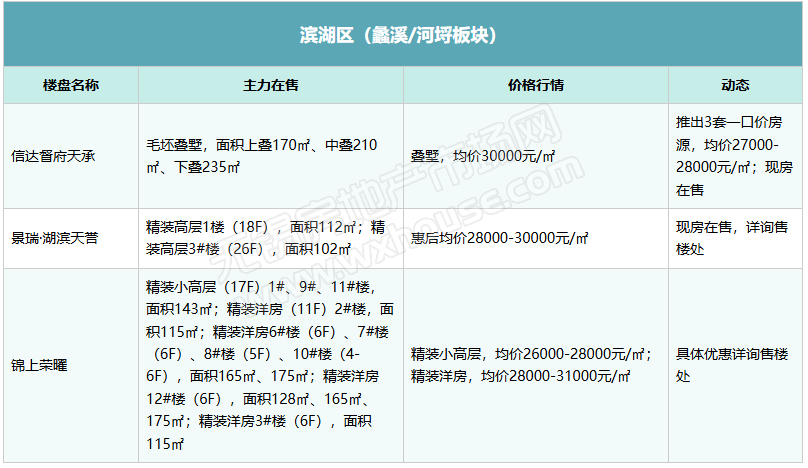Click the 精装高层1#楼（18F）description cell
Screen dimensions: 808x468
266,238
